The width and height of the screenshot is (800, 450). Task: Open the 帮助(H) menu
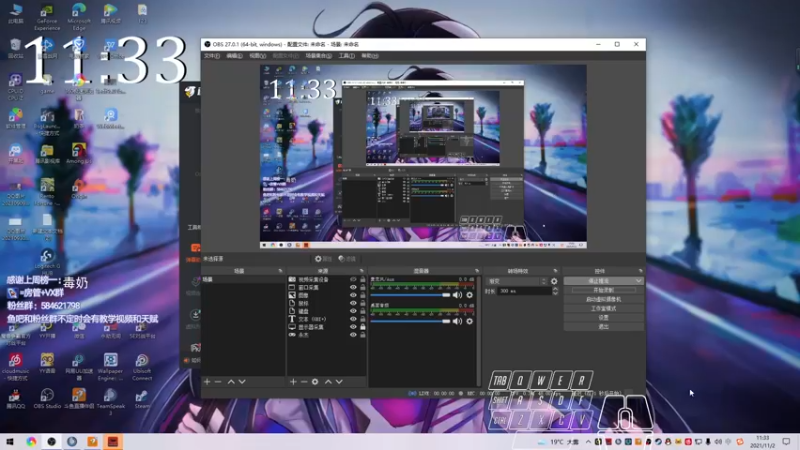tap(369, 56)
